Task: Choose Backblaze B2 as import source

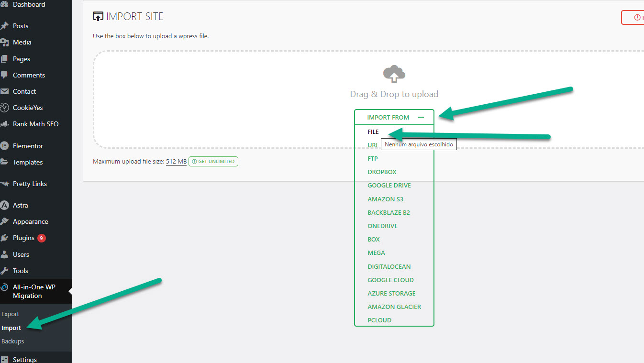Action: [389, 212]
